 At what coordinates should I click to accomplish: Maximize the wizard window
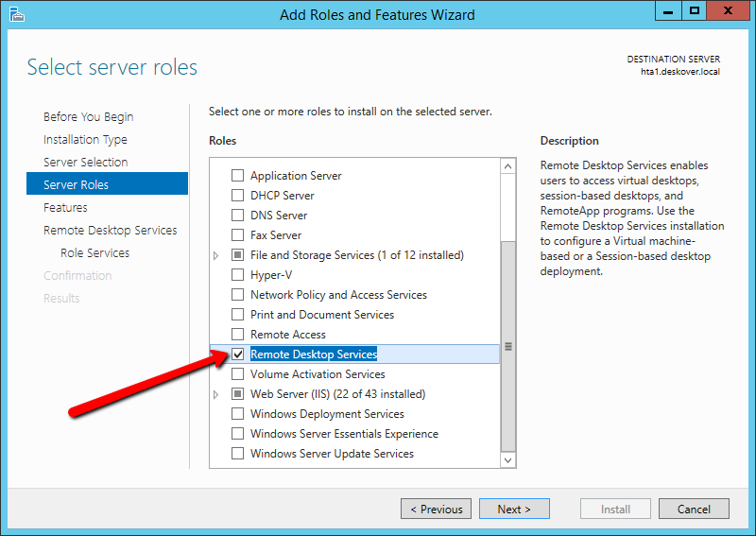[x=695, y=11]
